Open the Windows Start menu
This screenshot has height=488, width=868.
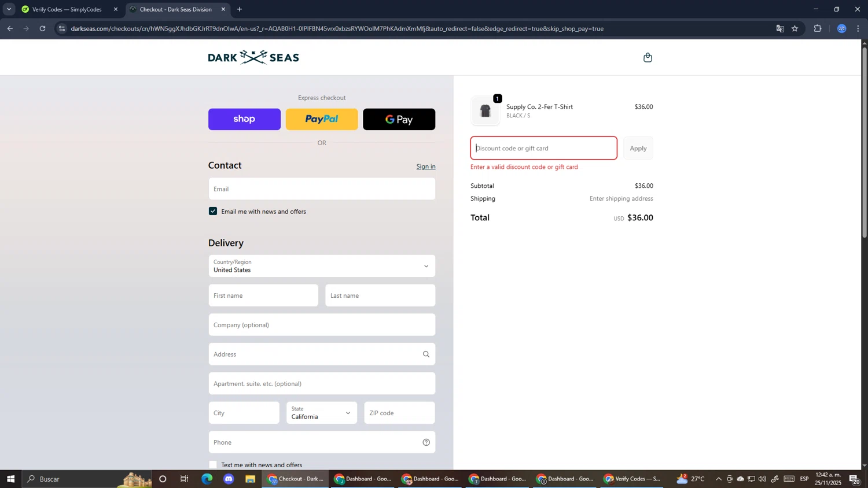(10, 479)
